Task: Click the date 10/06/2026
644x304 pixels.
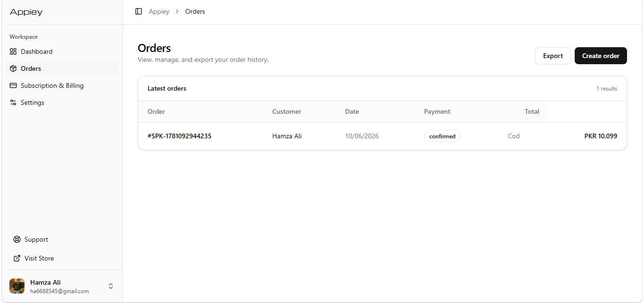Action: pos(362,136)
